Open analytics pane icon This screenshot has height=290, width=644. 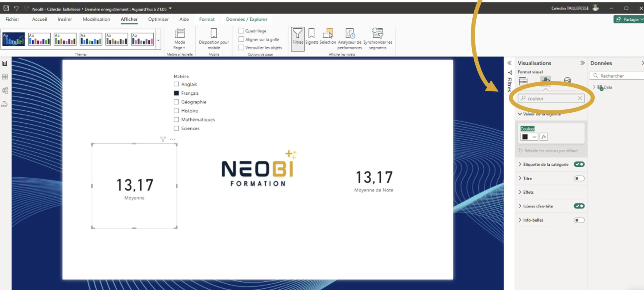pyautogui.click(x=567, y=80)
